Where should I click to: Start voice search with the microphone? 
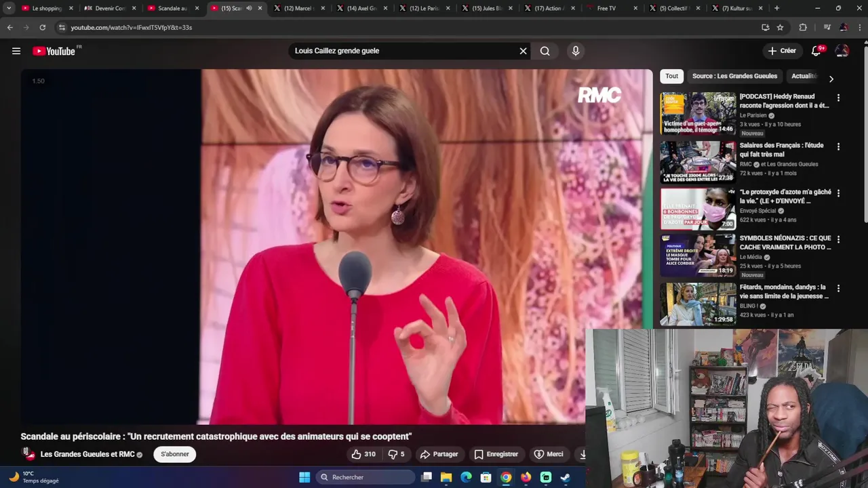575,51
